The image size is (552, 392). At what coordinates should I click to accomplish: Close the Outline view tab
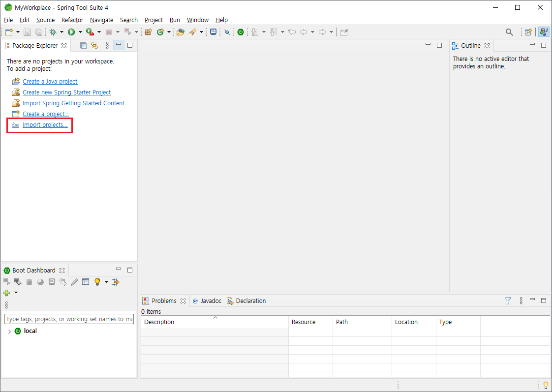point(487,46)
